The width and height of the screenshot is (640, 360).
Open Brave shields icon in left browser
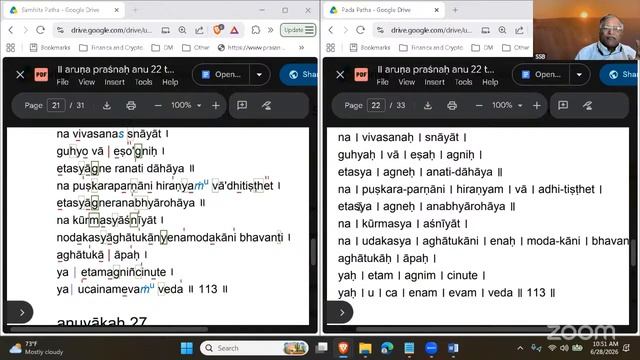tap(218, 29)
